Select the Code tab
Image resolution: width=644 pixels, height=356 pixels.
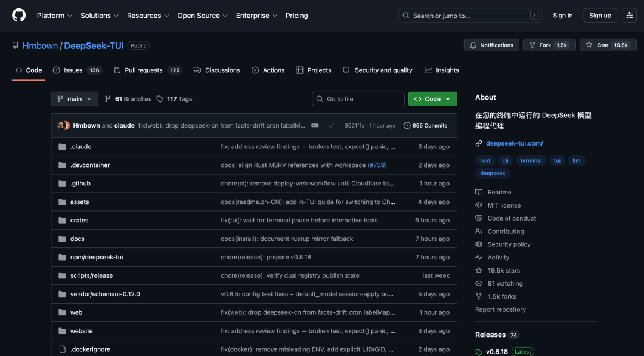click(x=29, y=70)
